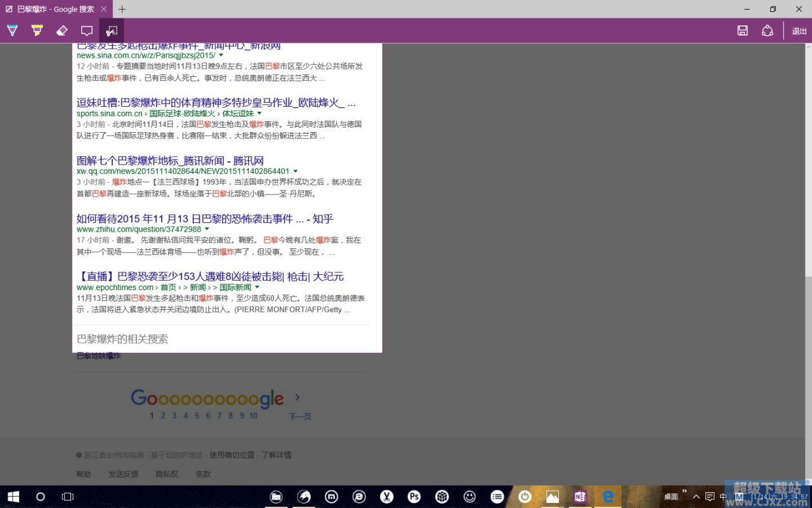Share the web note
This screenshot has height=508, width=812.
tap(768, 30)
